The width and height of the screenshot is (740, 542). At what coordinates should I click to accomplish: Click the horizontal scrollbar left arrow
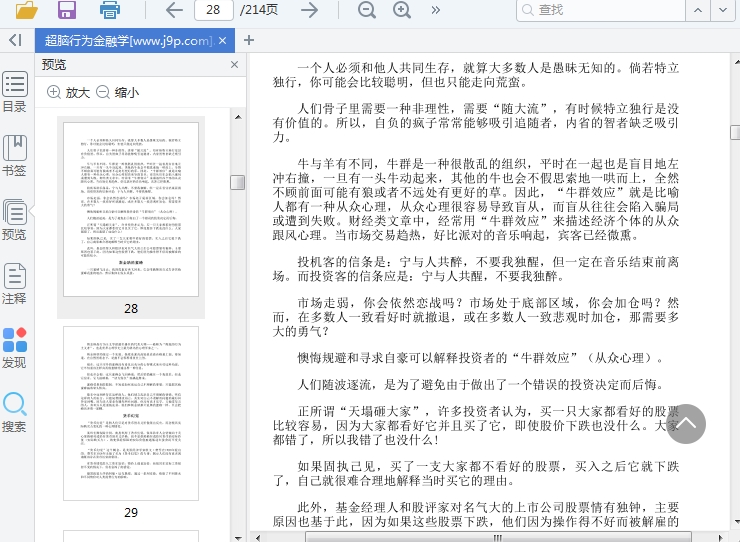pos(258,537)
